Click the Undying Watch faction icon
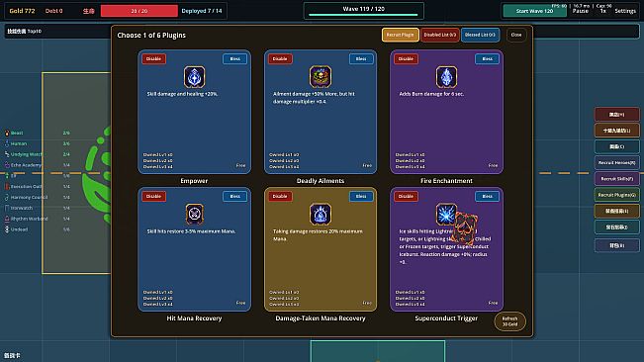 coord(7,154)
